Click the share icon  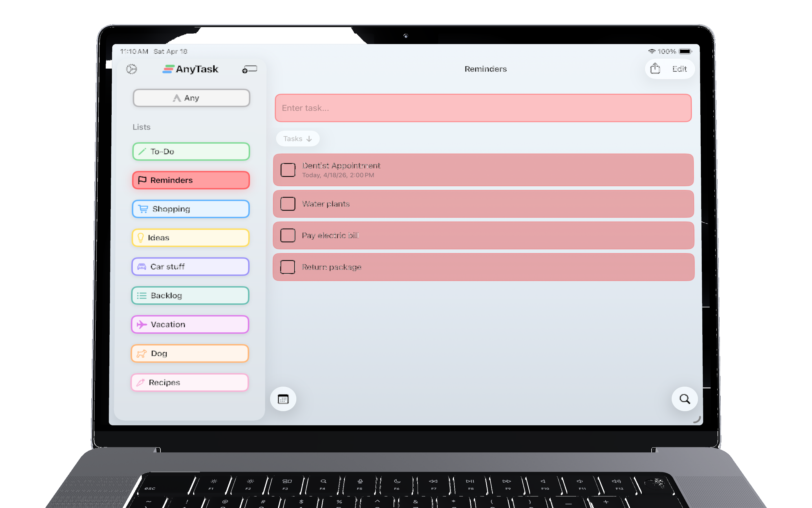(x=655, y=69)
